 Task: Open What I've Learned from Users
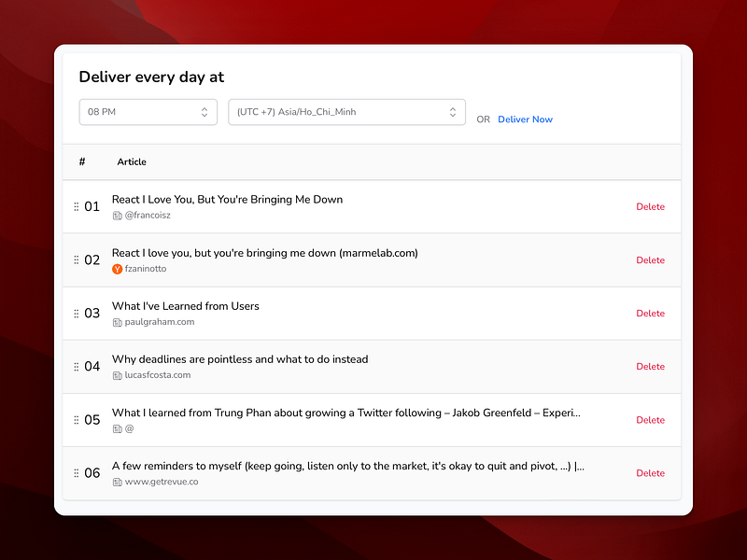tap(185, 306)
